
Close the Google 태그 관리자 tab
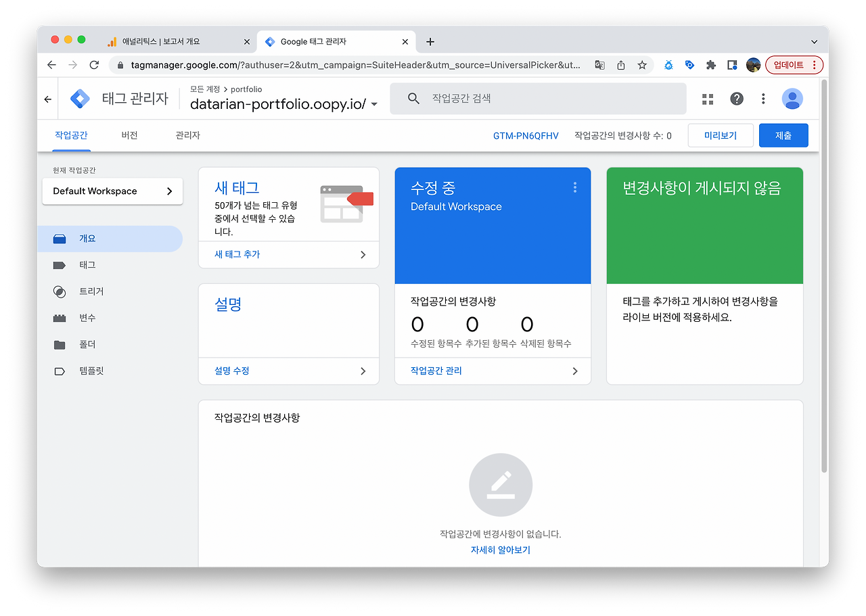(x=405, y=42)
